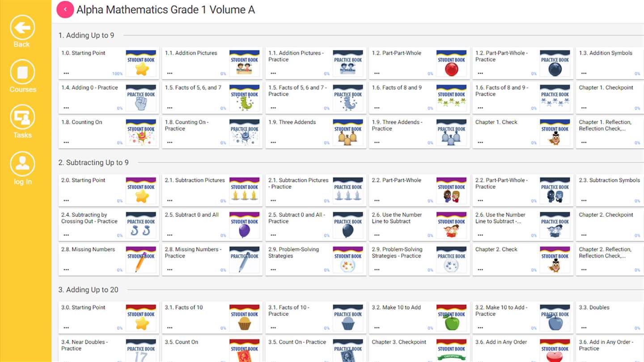Open the 2.0 Starting Point star thumbnail
The image size is (644, 362).
click(x=141, y=190)
